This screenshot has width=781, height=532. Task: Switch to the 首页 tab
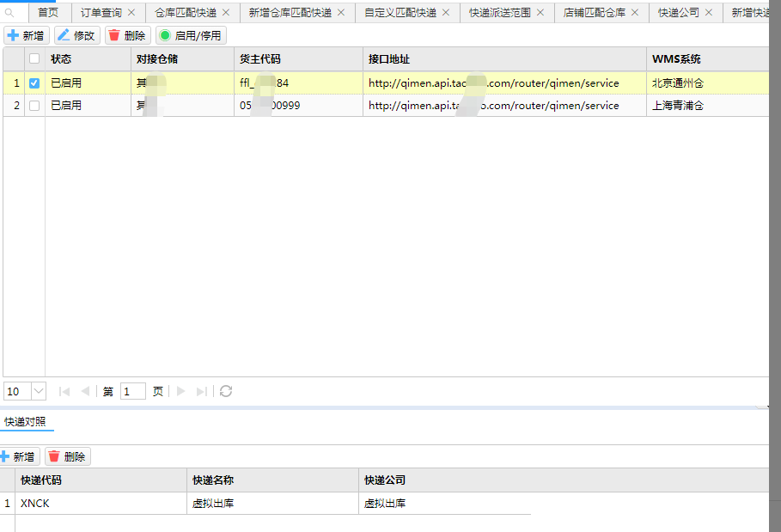(x=48, y=13)
